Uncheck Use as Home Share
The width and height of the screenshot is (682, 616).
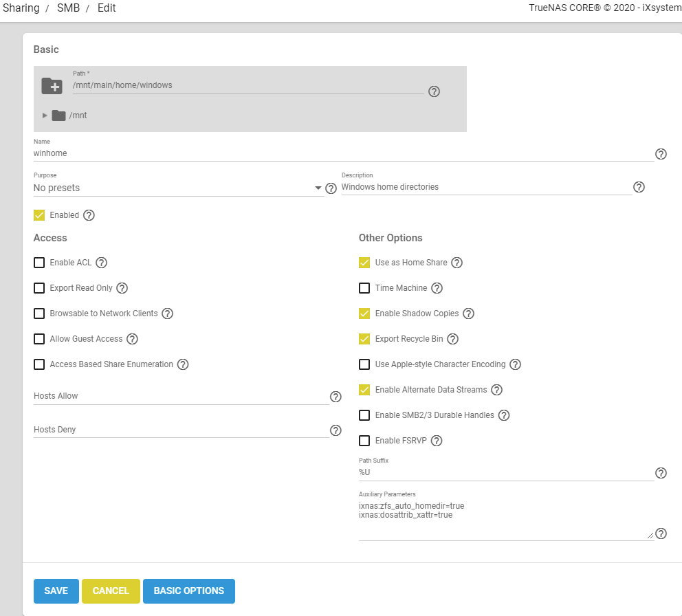364,263
